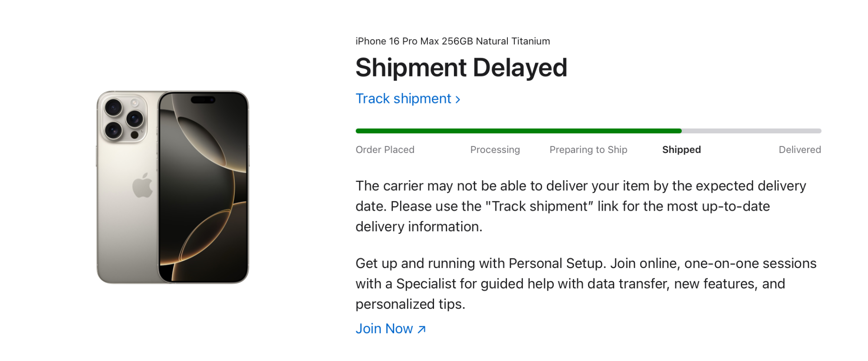
Task: Click the Dynamic Island on the iPhone screen
Action: (x=203, y=99)
